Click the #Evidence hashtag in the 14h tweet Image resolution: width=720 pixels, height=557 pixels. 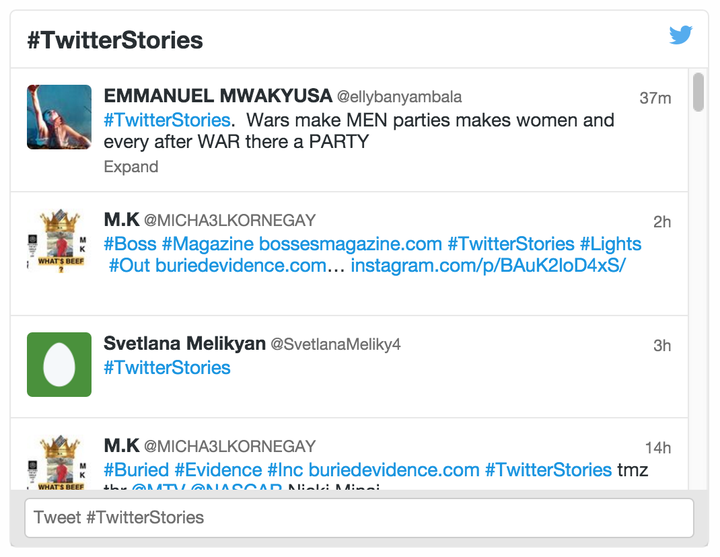[218, 470]
